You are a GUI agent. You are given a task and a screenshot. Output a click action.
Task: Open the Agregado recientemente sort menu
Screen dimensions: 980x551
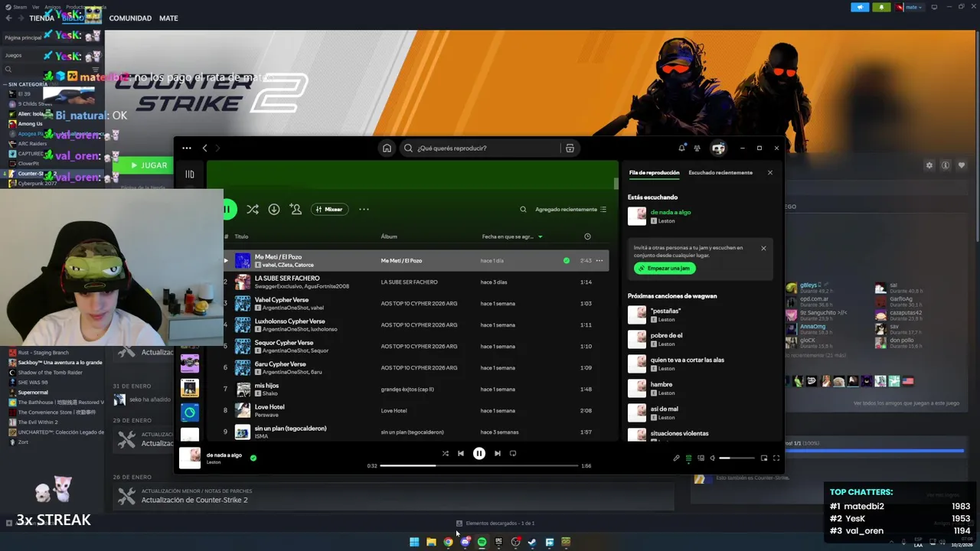coord(570,209)
